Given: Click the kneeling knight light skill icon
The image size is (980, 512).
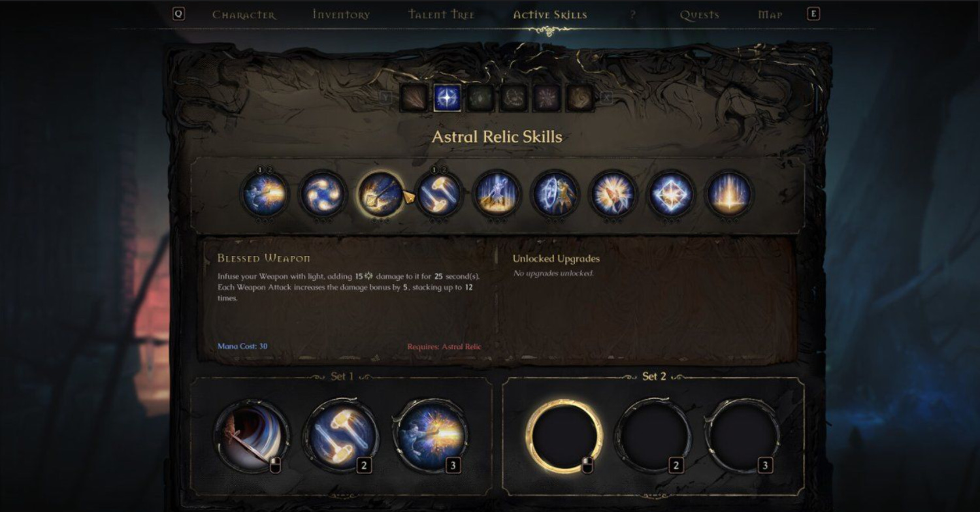Looking at the screenshot, I should pos(497,195).
